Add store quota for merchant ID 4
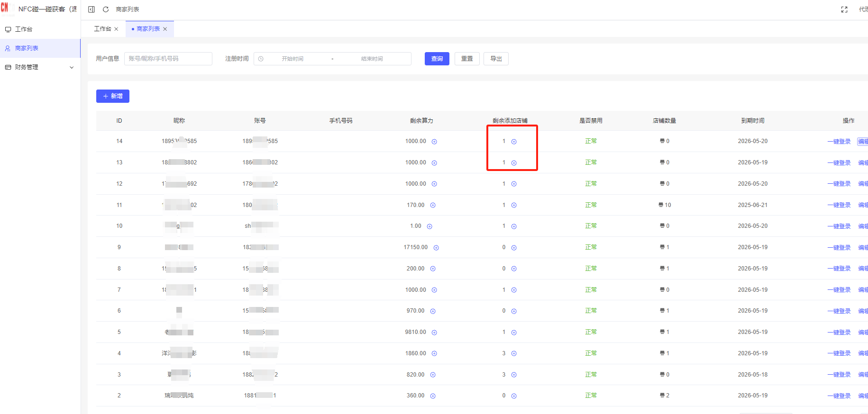 (514, 354)
